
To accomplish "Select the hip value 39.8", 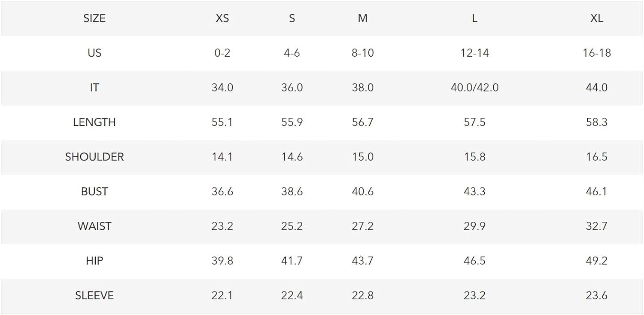I will pyautogui.click(x=222, y=261).
